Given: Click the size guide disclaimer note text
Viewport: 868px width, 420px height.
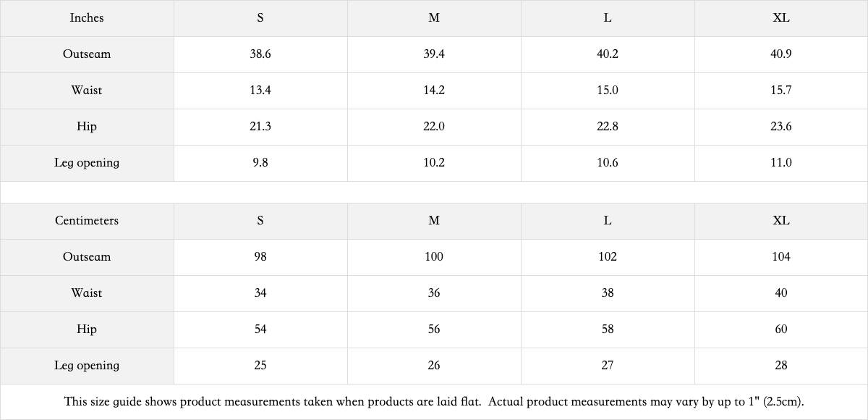Looking at the screenshot, I should coord(434,401).
